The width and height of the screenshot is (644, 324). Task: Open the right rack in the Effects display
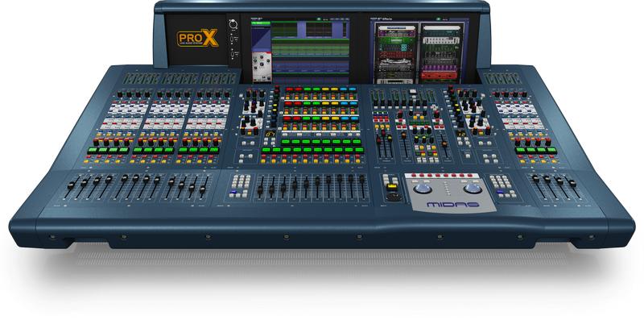442,52
